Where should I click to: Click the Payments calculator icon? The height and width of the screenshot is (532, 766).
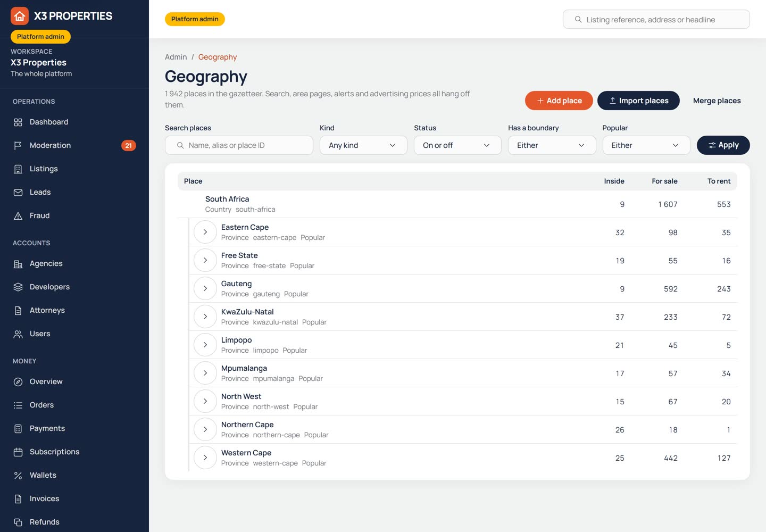(18, 429)
